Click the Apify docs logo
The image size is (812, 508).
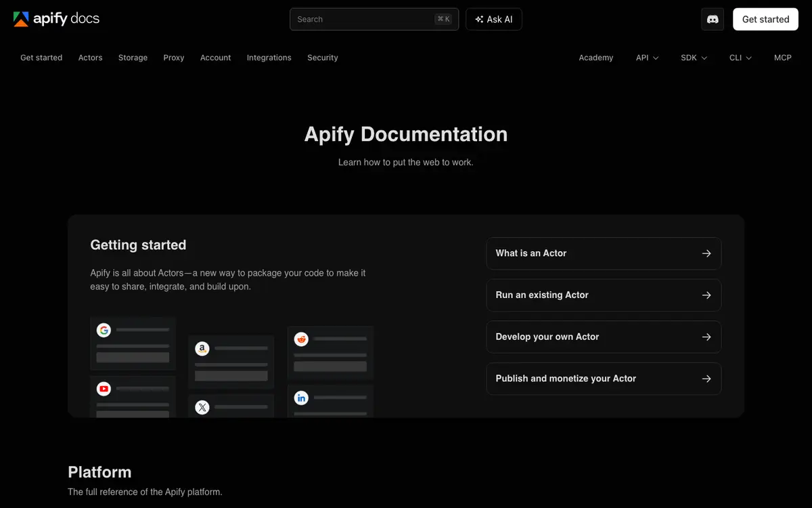(x=56, y=19)
